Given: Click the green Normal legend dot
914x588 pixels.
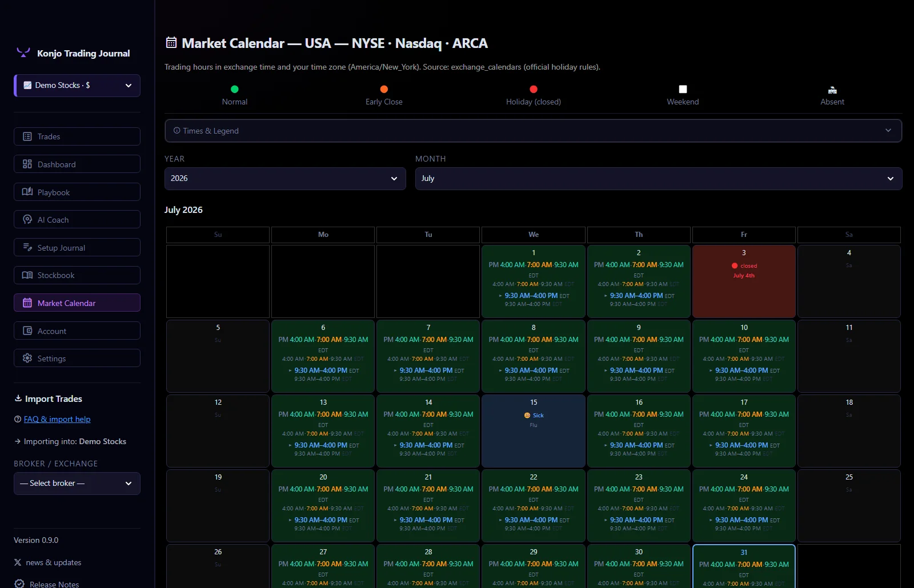Looking at the screenshot, I should point(235,89).
